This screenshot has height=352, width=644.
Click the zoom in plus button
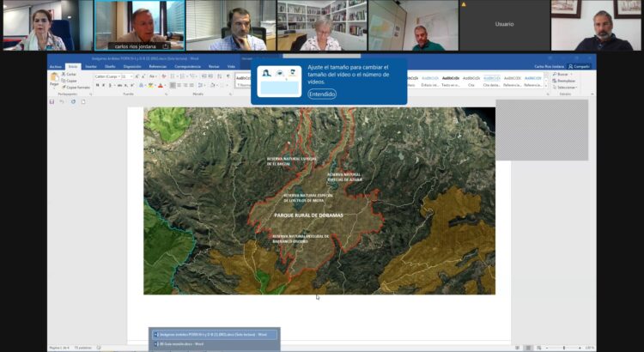(580, 348)
